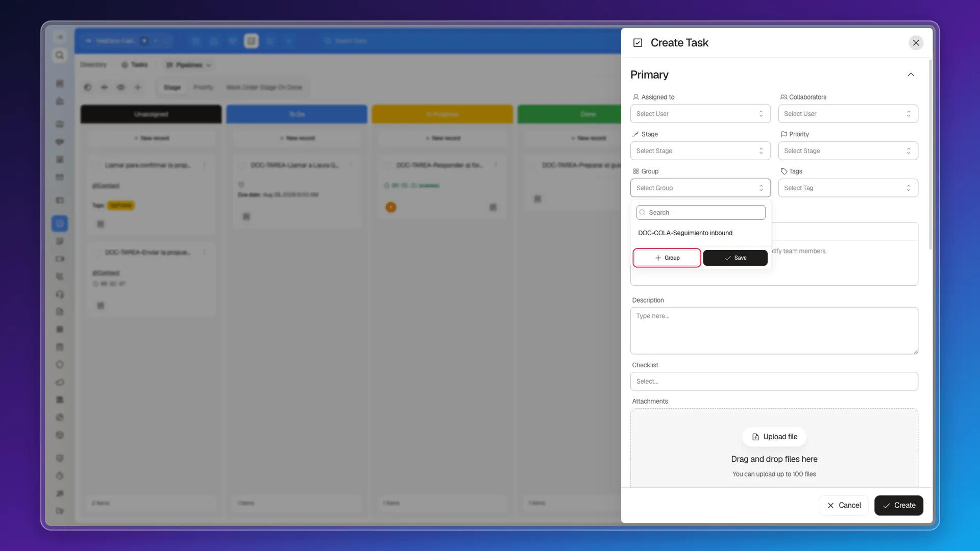Open the Llamar para confirmar task card
The height and width of the screenshot is (551, 980).
151,194
